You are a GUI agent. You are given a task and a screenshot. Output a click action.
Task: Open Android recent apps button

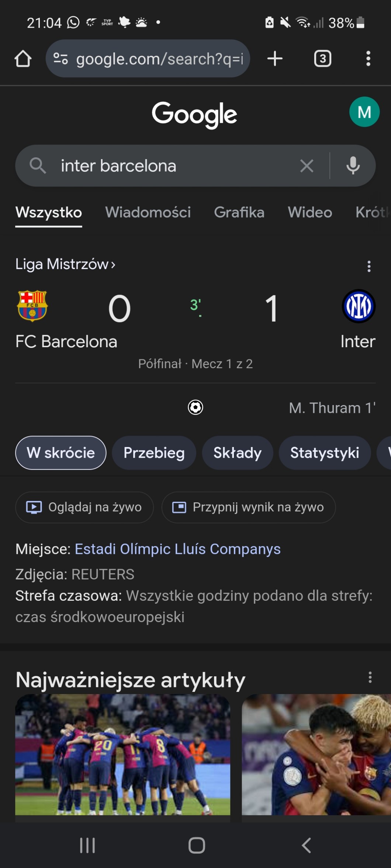point(87,845)
